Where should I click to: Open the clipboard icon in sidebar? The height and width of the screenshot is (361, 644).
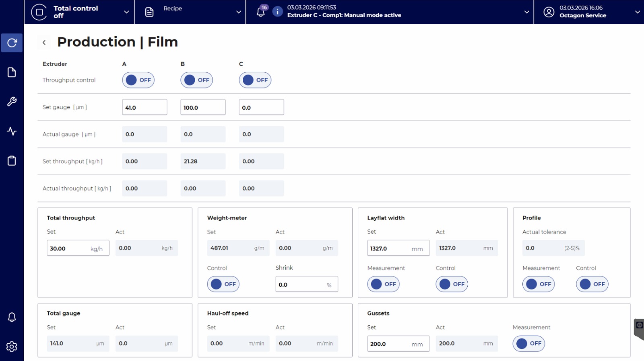(x=12, y=161)
